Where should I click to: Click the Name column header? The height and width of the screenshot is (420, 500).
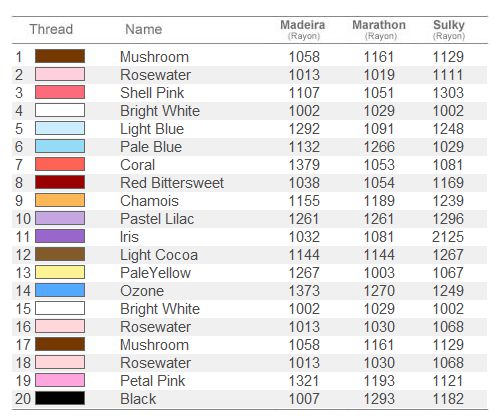(144, 29)
